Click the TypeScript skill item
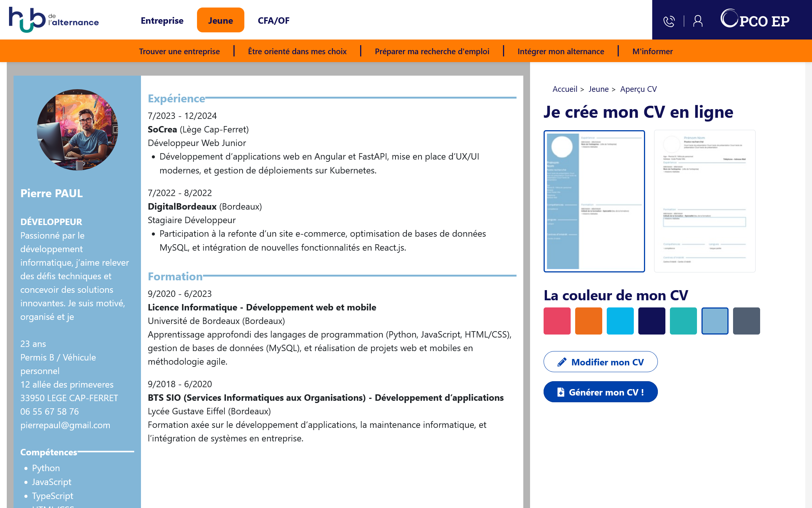Image resolution: width=812 pixels, height=508 pixels. coord(53,496)
